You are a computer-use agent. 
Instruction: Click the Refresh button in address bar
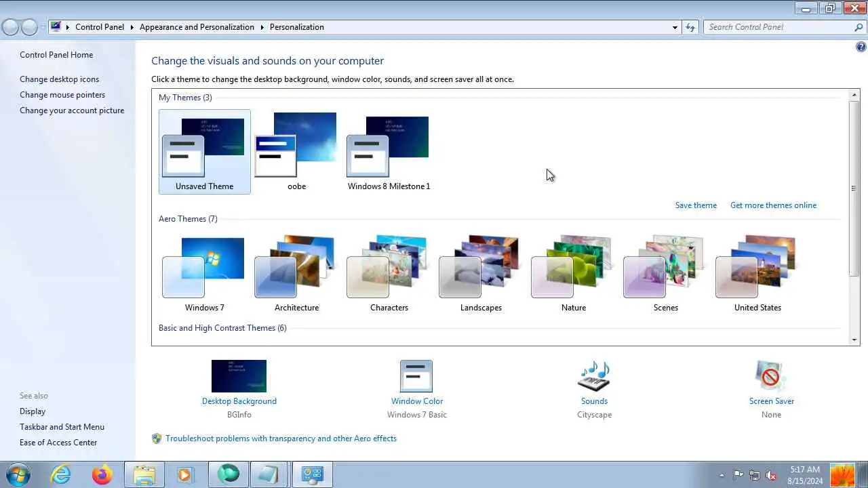[x=690, y=27]
